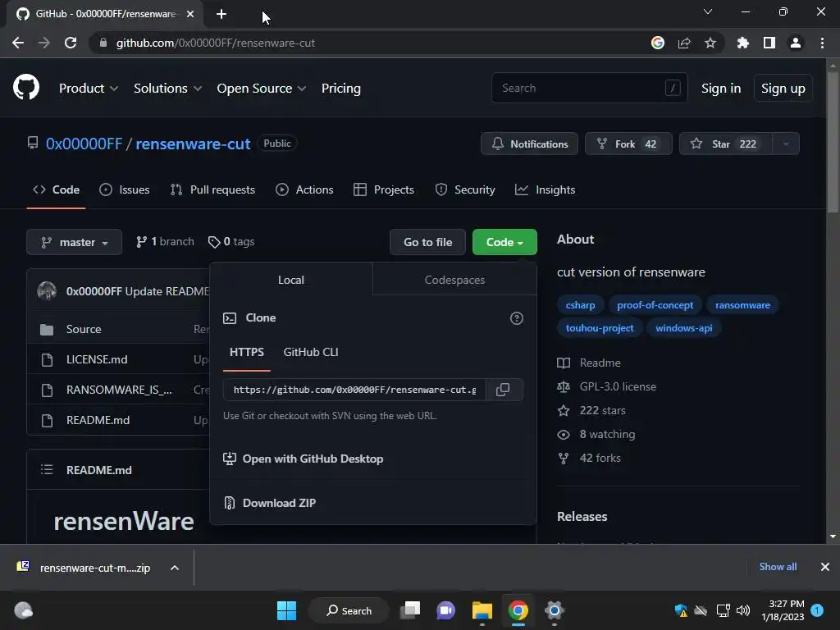
Task: Open the Insights tab
Action: (545, 189)
